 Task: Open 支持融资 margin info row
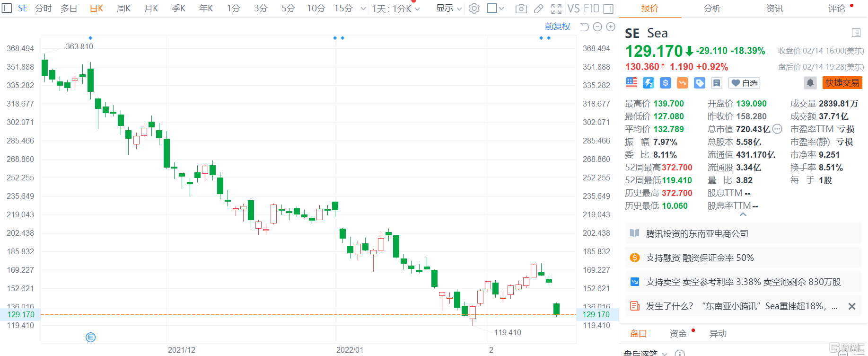(743, 258)
